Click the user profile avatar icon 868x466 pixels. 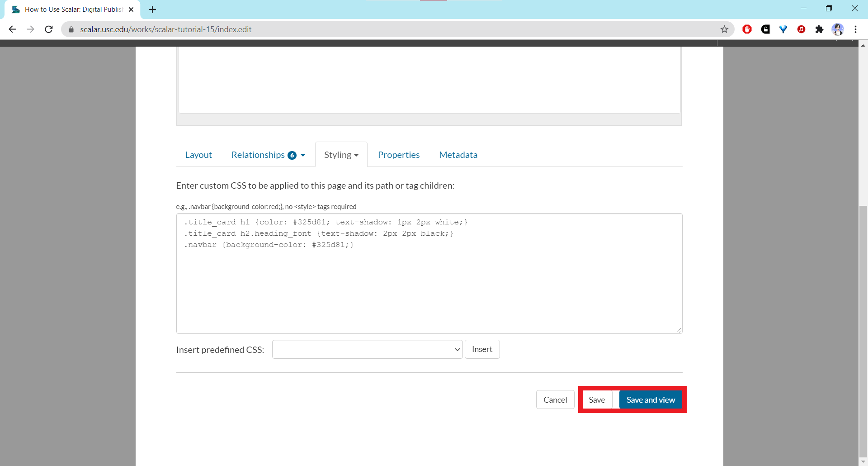(838, 29)
